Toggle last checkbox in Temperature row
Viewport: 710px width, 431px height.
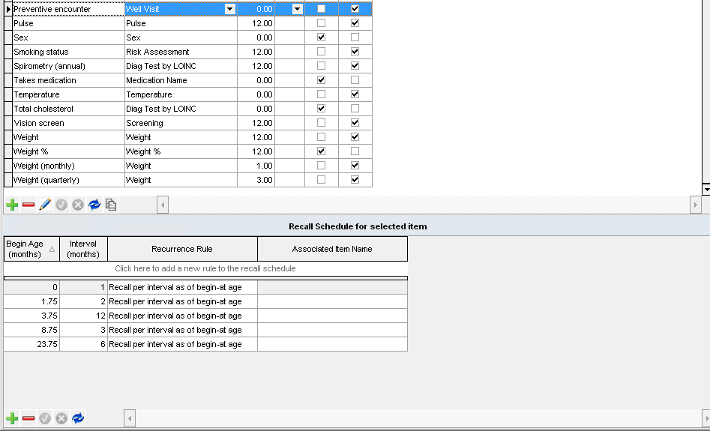pyautogui.click(x=355, y=94)
